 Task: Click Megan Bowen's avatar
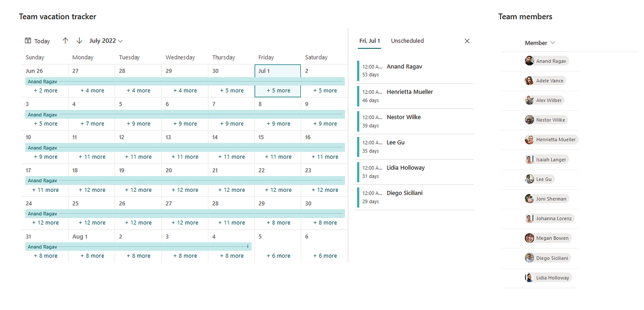pos(529,238)
